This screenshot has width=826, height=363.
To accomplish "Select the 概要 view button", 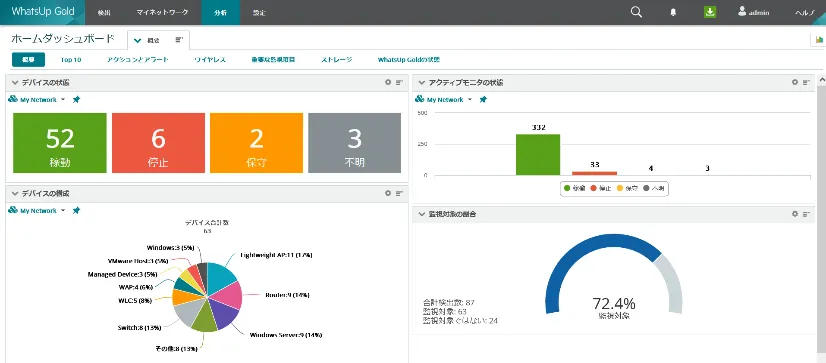I will pos(28,60).
